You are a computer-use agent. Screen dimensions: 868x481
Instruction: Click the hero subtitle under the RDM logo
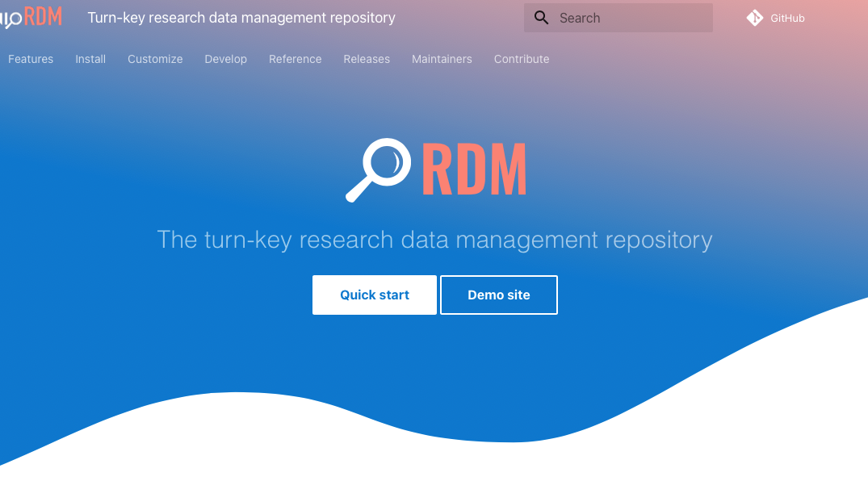(434, 240)
